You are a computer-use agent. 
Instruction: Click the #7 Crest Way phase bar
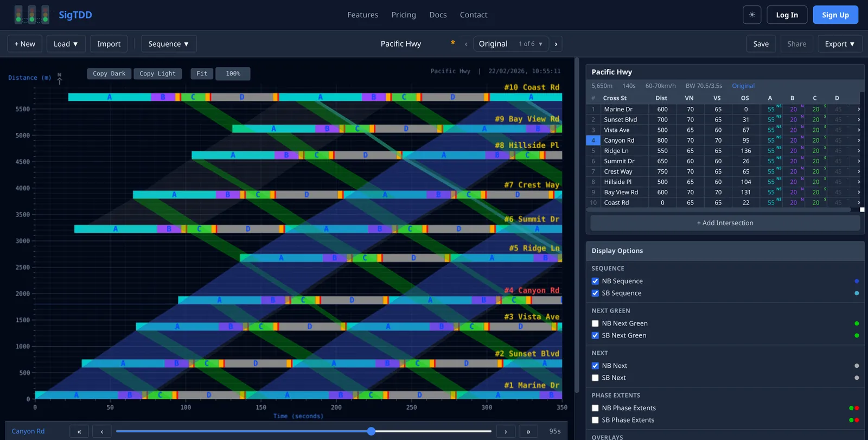pos(347,194)
